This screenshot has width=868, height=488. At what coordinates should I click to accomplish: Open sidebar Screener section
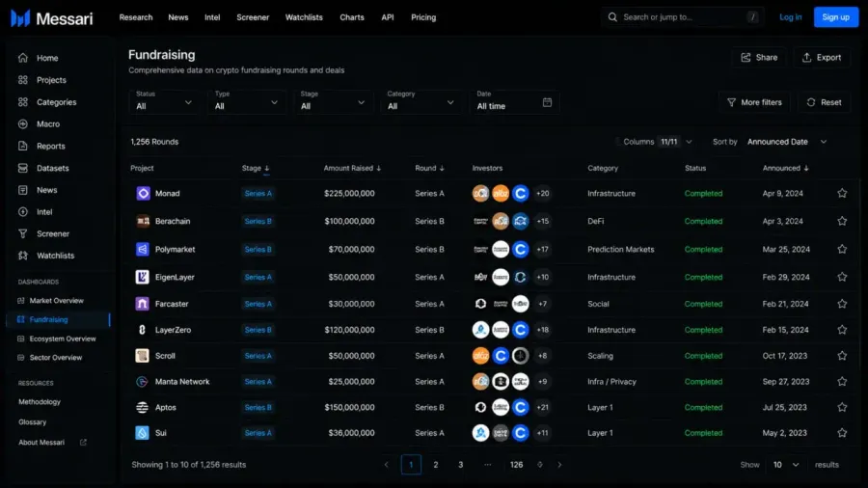[x=43, y=233]
